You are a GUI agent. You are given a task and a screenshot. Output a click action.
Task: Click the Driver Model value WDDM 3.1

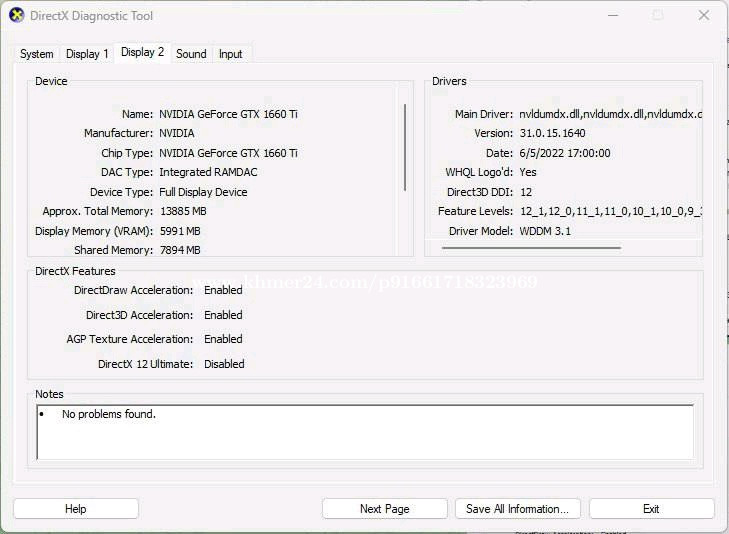click(545, 231)
